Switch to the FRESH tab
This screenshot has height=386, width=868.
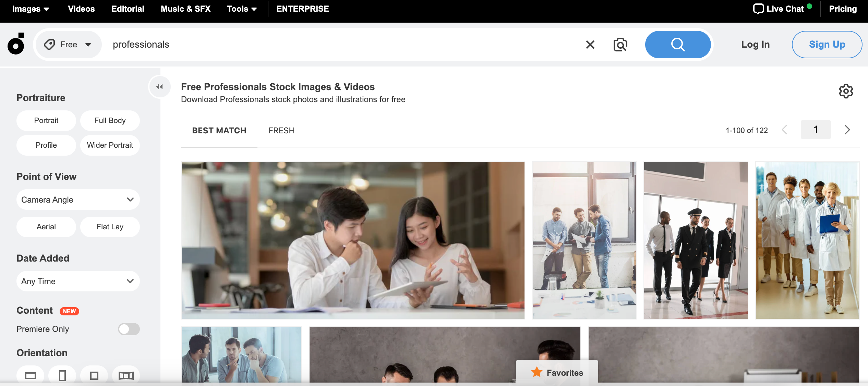(x=281, y=131)
